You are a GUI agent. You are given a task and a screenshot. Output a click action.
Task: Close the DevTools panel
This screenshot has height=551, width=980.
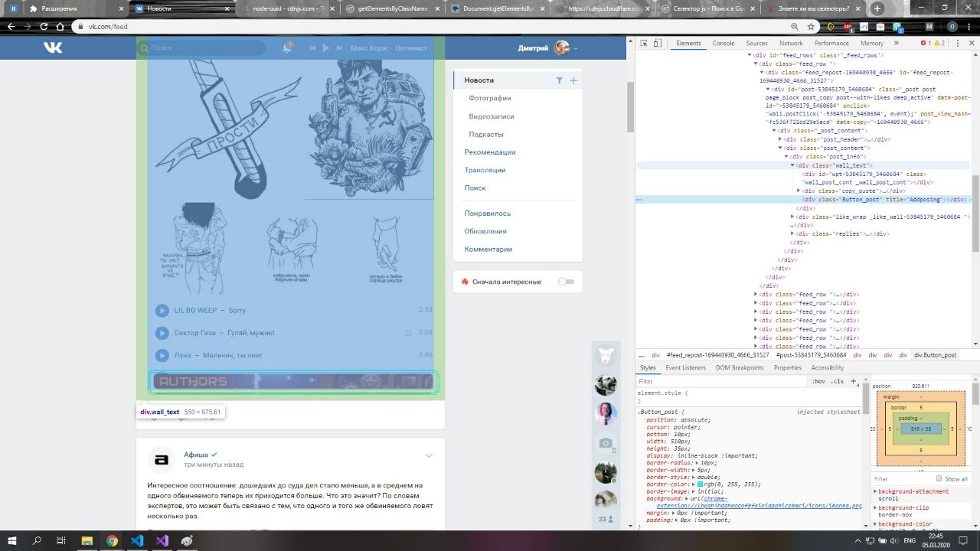[971, 44]
